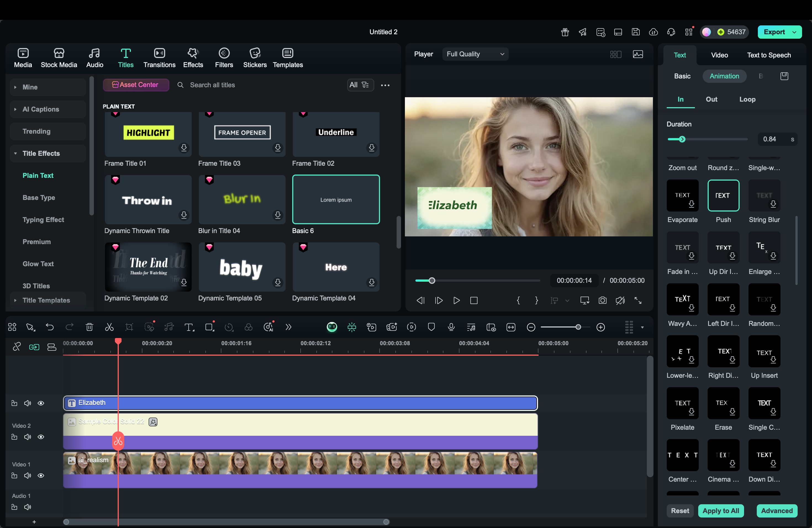Hide the Elizabeth title track

(x=41, y=403)
